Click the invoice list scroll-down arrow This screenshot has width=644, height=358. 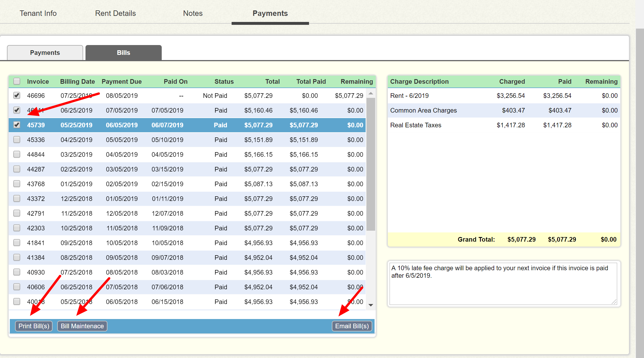371,305
